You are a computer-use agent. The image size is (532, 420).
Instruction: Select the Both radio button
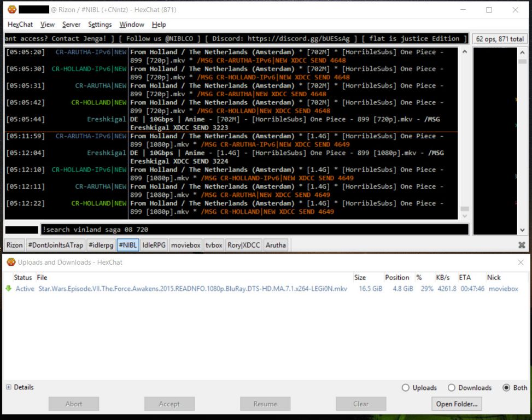coord(506,387)
